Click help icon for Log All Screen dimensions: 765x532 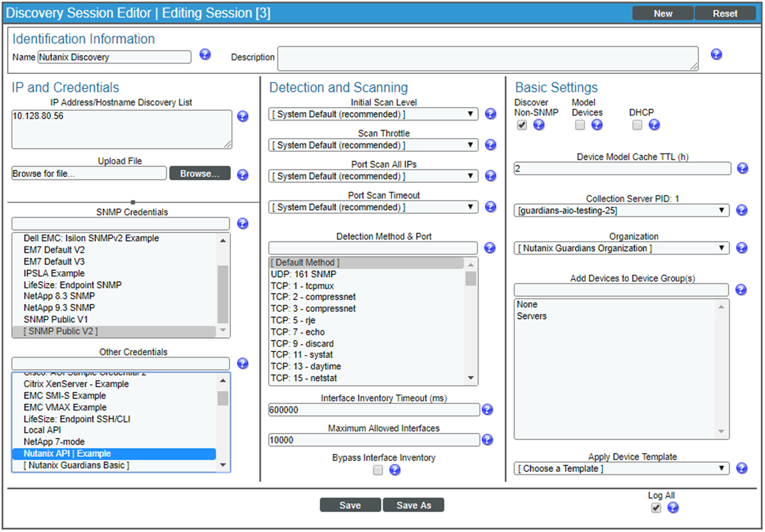pyautogui.click(x=673, y=508)
